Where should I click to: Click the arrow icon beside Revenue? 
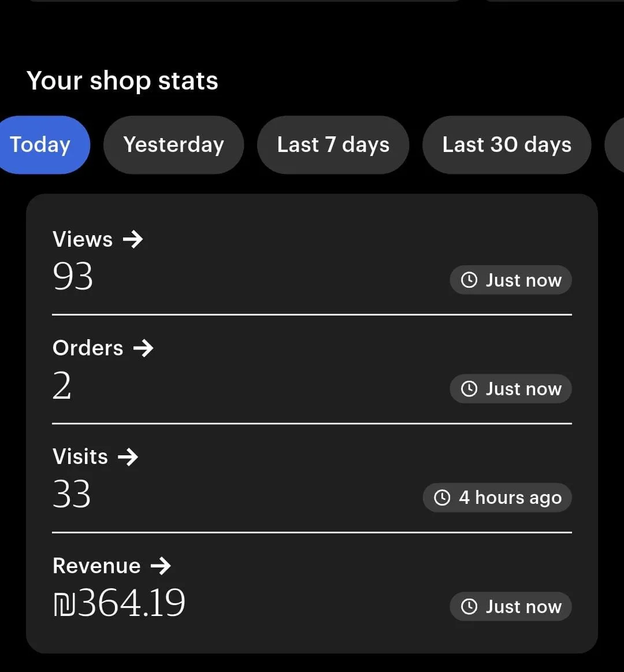(161, 566)
